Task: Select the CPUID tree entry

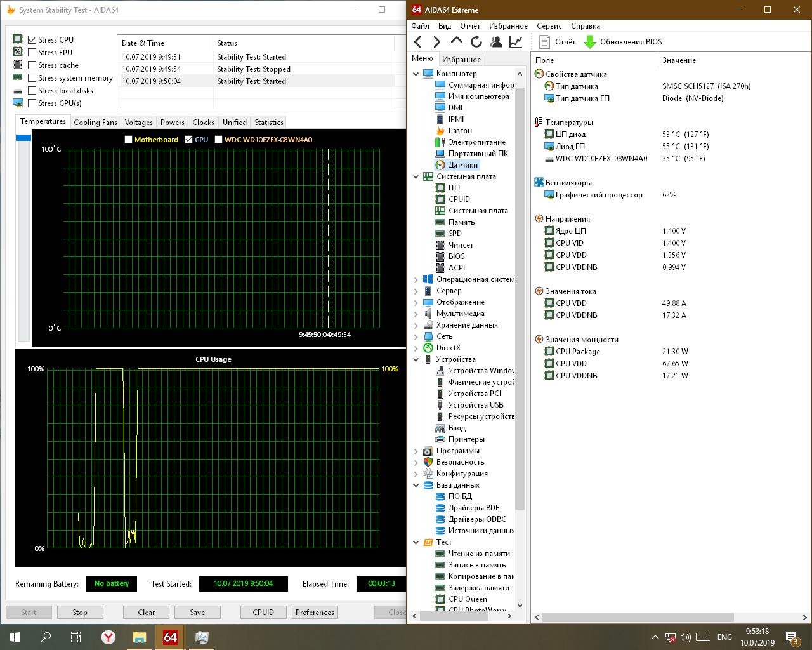Action: point(453,199)
